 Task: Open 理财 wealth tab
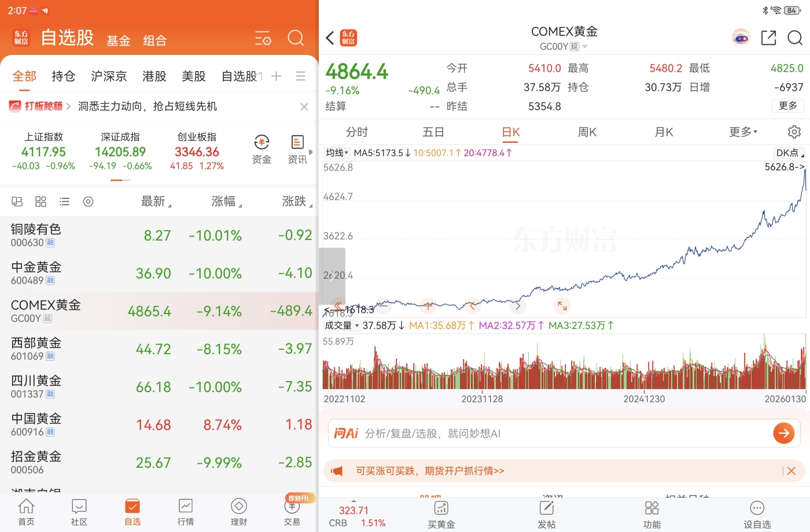point(239,512)
